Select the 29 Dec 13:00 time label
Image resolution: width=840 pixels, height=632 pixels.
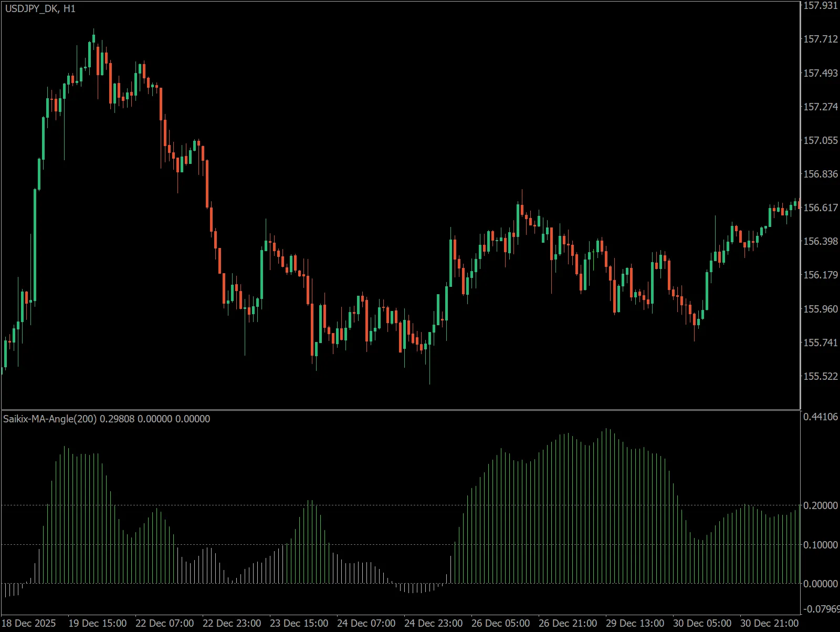tap(635, 623)
